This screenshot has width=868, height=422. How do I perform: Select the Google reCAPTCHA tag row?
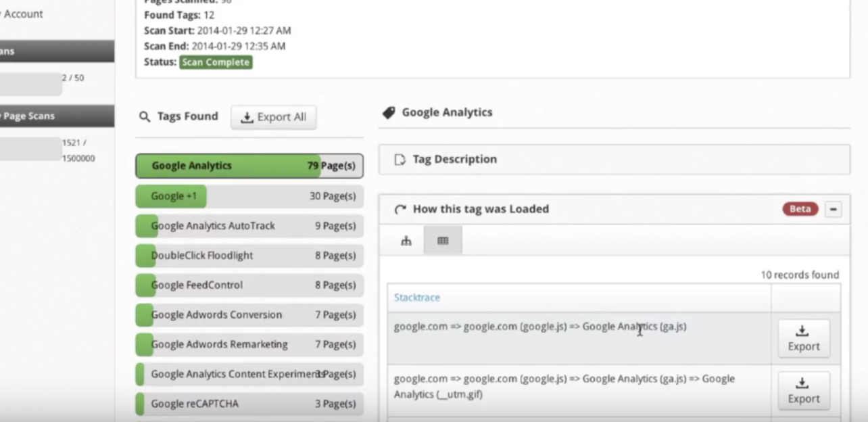pyautogui.click(x=249, y=404)
